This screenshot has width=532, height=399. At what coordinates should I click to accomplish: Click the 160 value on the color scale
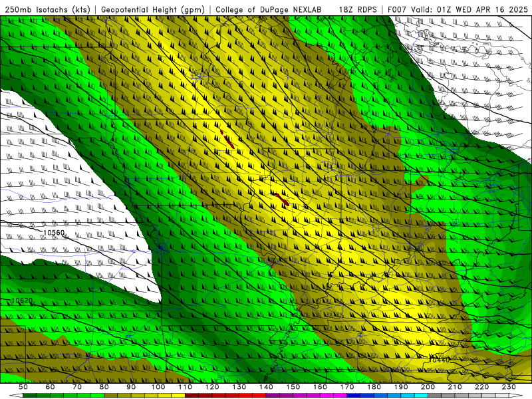[x=320, y=387]
